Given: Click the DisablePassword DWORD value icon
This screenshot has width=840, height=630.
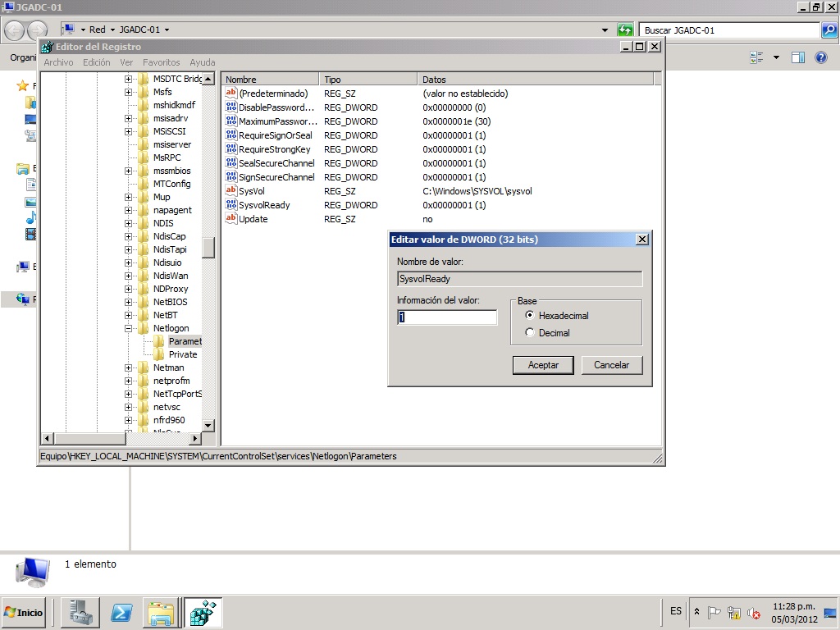Looking at the screenshot, I should (x=231, y=107).
